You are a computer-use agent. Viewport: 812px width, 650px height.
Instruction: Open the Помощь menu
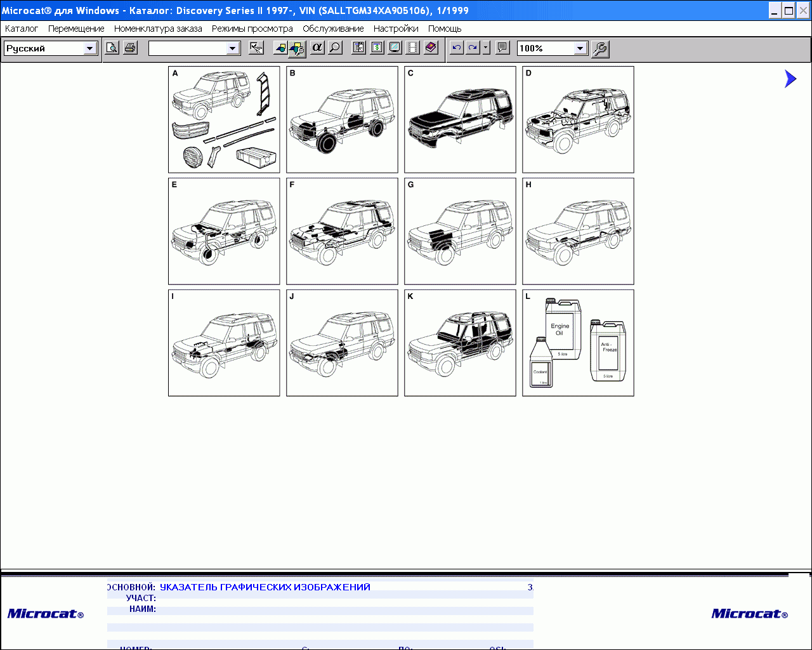(445, 29)
